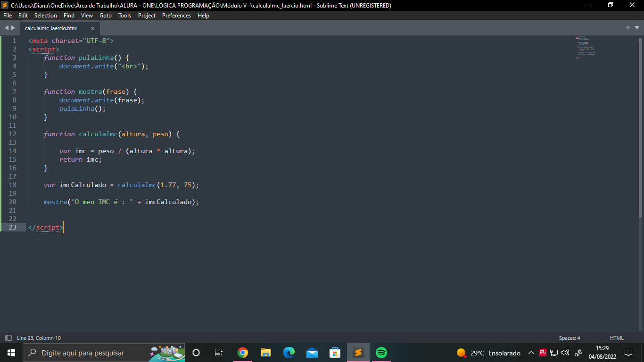
Task: Open the clock showing 15:29 04/08/2022
Action: pos(603,353)
